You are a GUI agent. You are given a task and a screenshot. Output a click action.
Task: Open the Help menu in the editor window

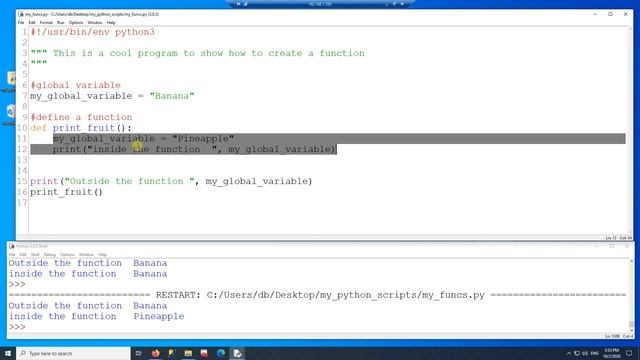(111, 22)
